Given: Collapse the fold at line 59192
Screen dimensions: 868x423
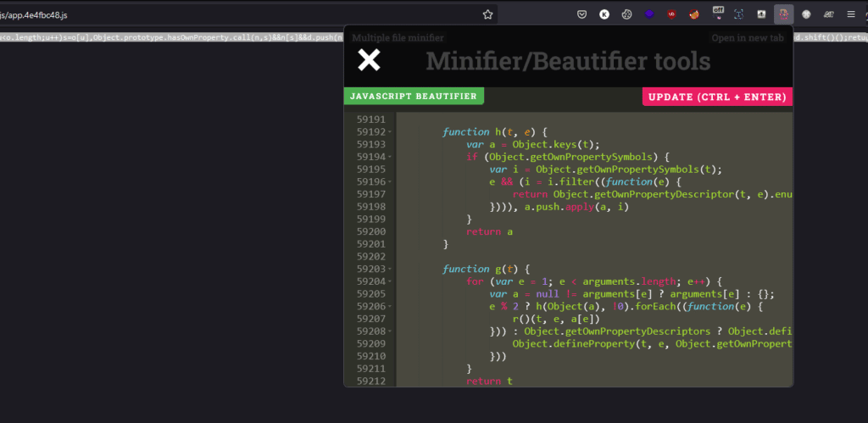Looking at the screenshot, I should coord(390,133).
